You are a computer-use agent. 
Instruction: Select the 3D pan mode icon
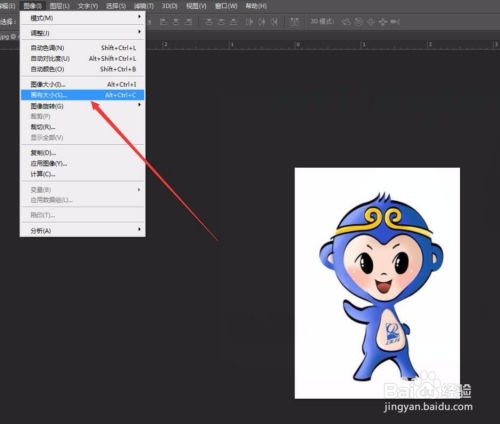pyautogui.click(x=371, y=22)
